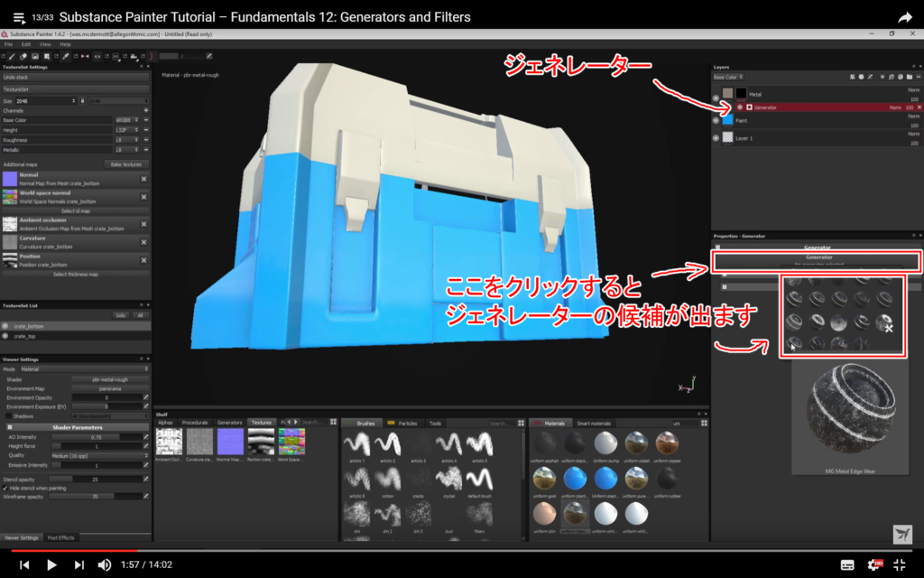Hide Layer 1 visibility
The image size is (924, 578).
(x=716, y=138)
